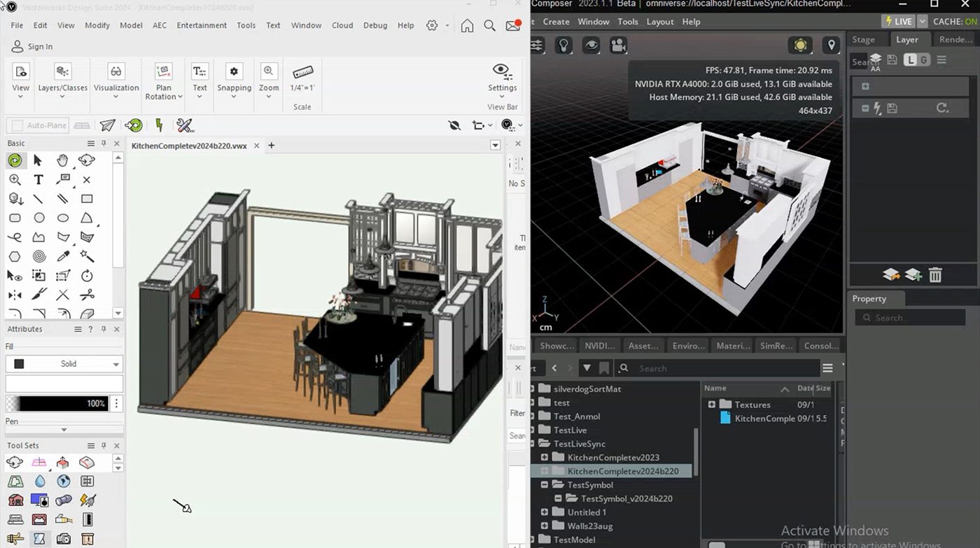Select the Flyover tool in Basic palette

click(x=87, y=160)
